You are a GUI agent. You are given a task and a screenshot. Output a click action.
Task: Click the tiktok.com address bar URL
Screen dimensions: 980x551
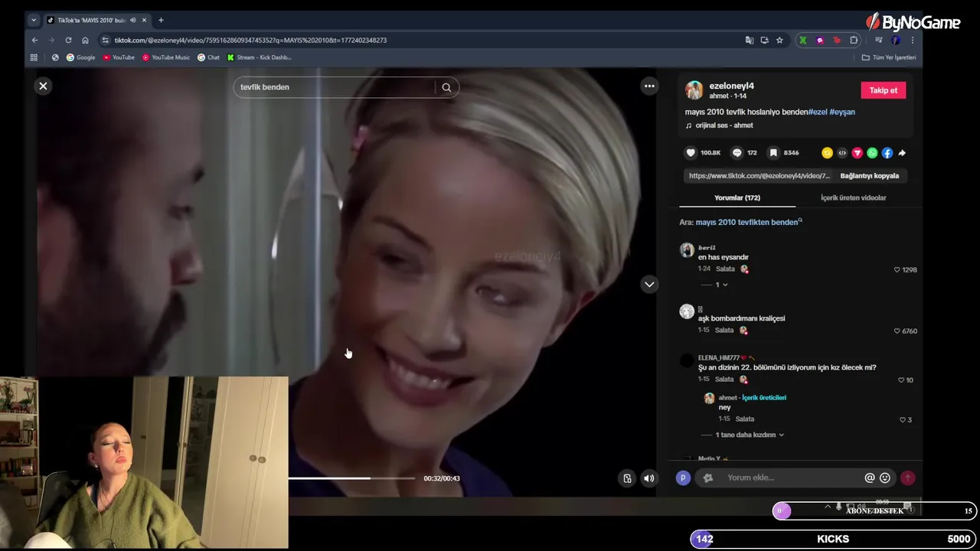pos(250,40)
